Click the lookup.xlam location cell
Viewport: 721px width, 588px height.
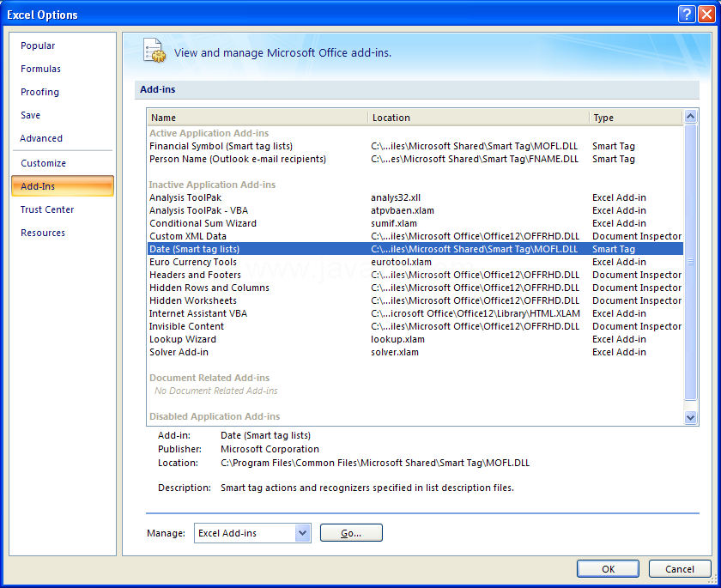point(397,339)
